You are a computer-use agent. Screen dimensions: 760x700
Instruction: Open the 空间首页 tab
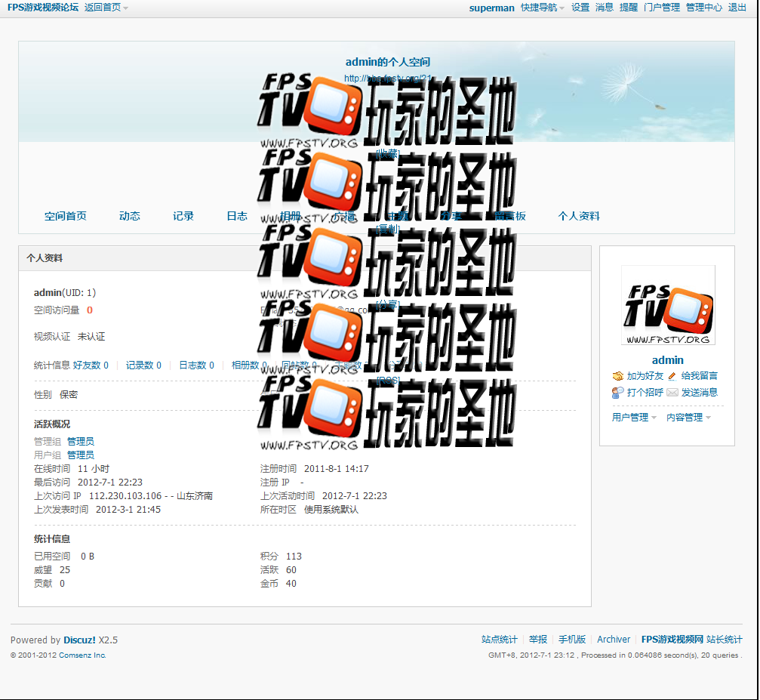(66, 217)
